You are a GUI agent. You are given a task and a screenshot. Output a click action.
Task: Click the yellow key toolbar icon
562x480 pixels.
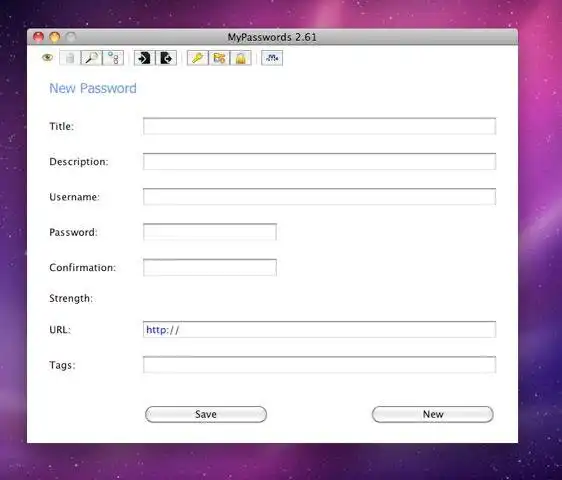pos(197,58)
